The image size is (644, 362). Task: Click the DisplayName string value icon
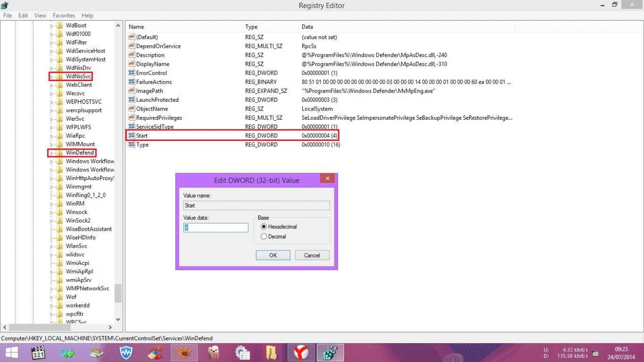coord(131,64)
